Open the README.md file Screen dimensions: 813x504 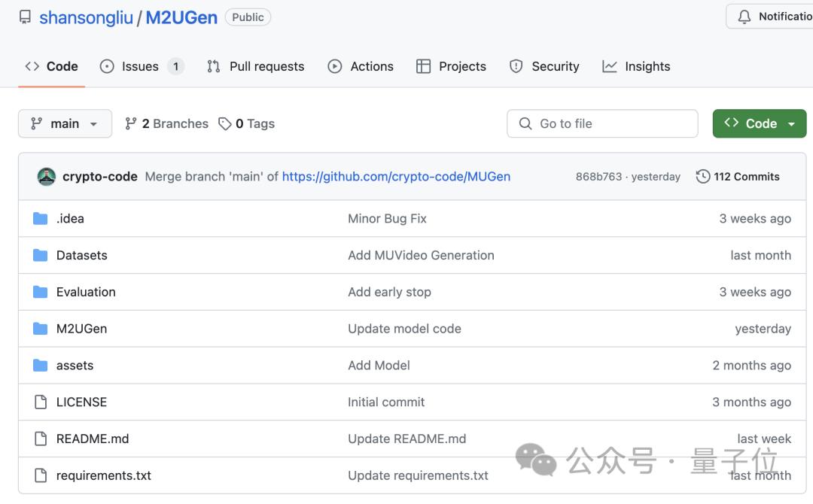click(93, 439)
